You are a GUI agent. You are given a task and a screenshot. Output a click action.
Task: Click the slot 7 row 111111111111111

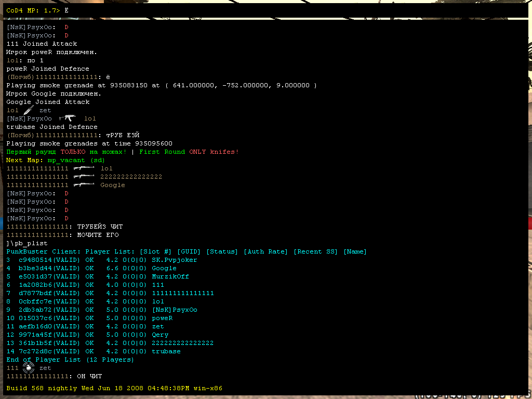[x=110, y=293]
